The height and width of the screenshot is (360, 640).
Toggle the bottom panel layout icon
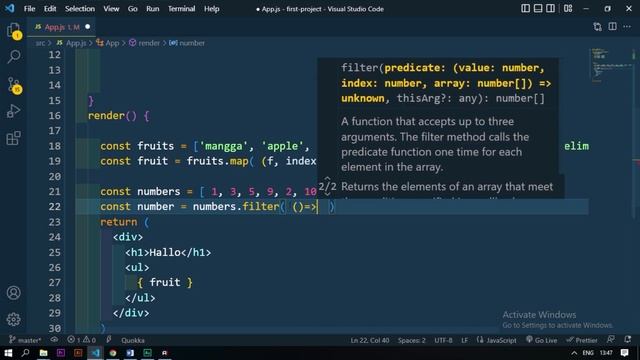point(538,9)
